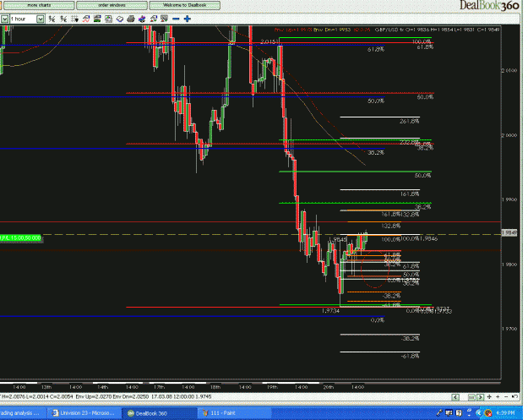Image resolution: width=528 pixels, height=420 pixels.
Task: Select the eraser tool icon
Action: pyautogui.click(x=120, y=19)
